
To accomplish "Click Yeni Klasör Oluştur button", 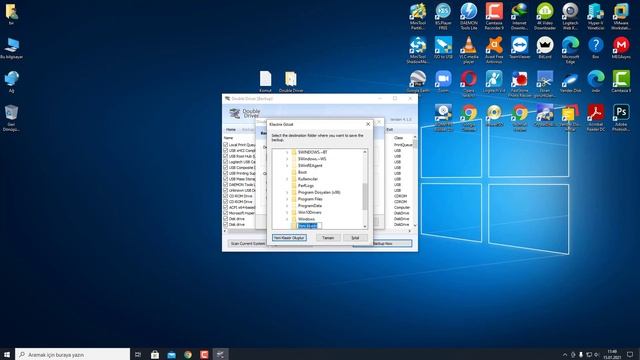I will [x=289, y=238].
